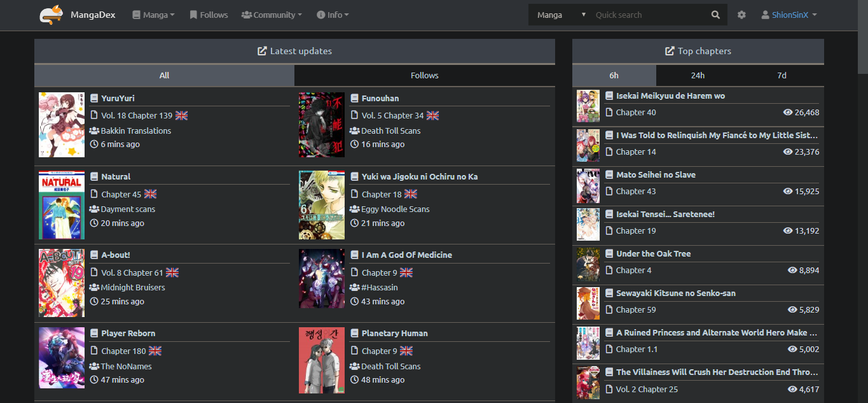
Task: Click the UK flag on YuruYuri chapter
Action: (182, 115)
